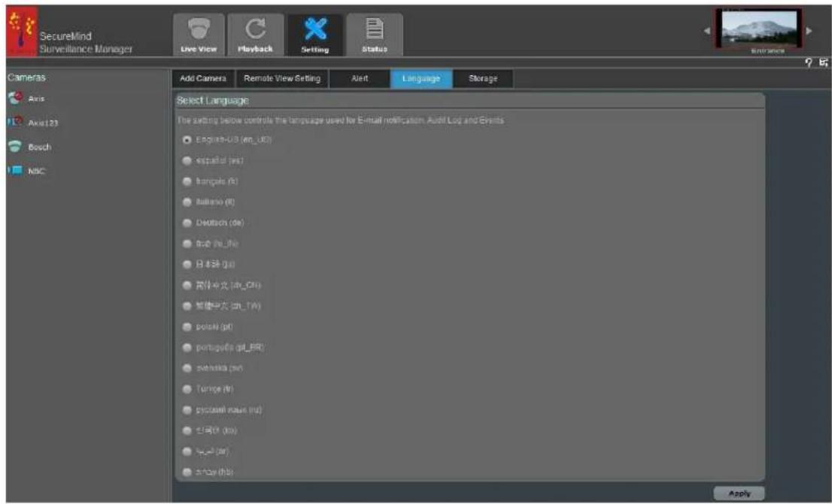Switch to Add Camera tab

coord(203,78)
